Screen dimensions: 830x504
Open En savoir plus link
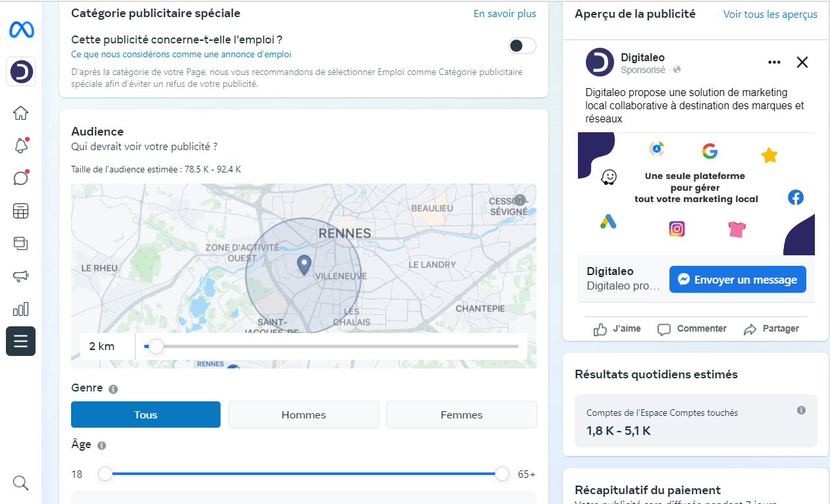pyautogui.click(x=505, y=14)
